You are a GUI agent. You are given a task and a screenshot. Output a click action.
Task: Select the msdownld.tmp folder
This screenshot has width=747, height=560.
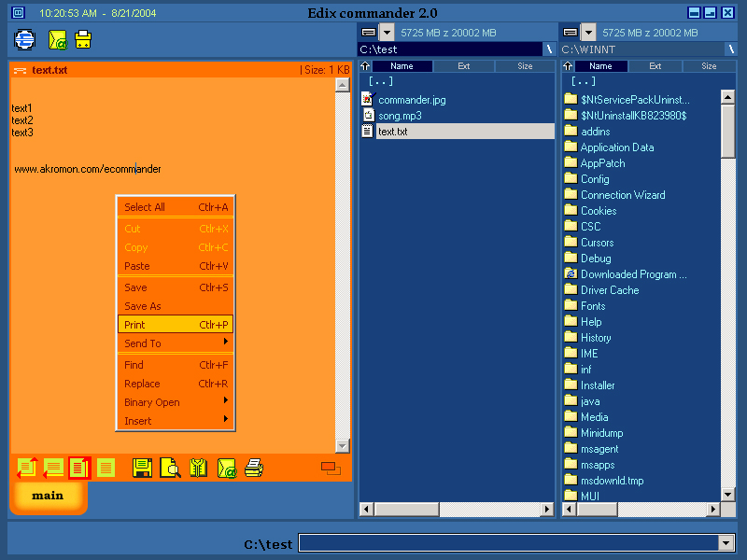coord(613,481)
